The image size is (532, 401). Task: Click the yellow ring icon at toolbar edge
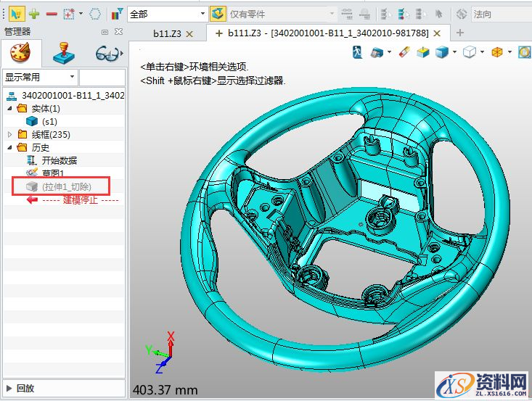pos(525,52)
